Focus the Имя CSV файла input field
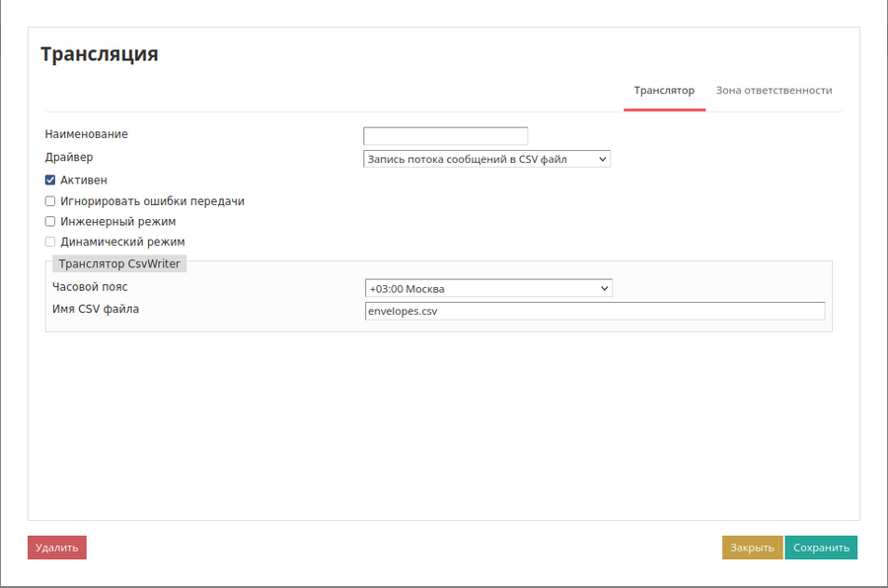The height and width of the screenshot is (588, 888). click(x=594, y=312)
